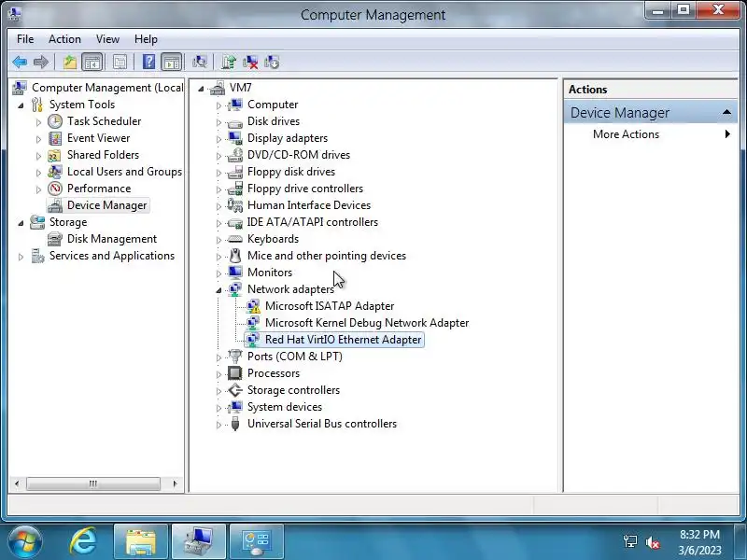Collapse the Storage node
Viewport: 747px width, 560px height.
(21, 223)
